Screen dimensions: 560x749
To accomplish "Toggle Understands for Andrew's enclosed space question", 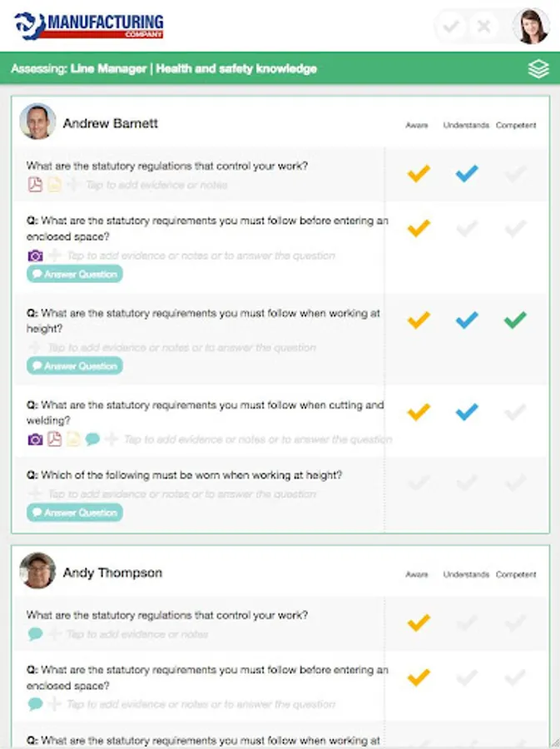I will coord(467,228).
